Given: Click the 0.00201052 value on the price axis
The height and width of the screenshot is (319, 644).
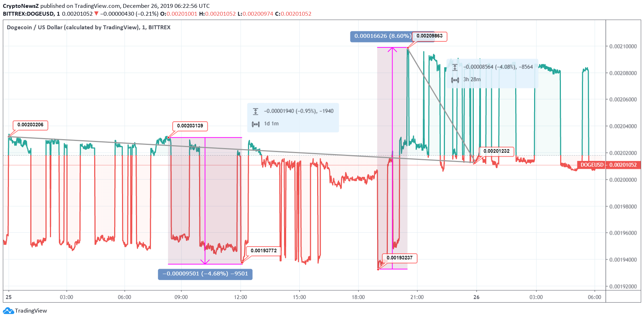Looking at the screenshot, I should click(x=623, y=165).
